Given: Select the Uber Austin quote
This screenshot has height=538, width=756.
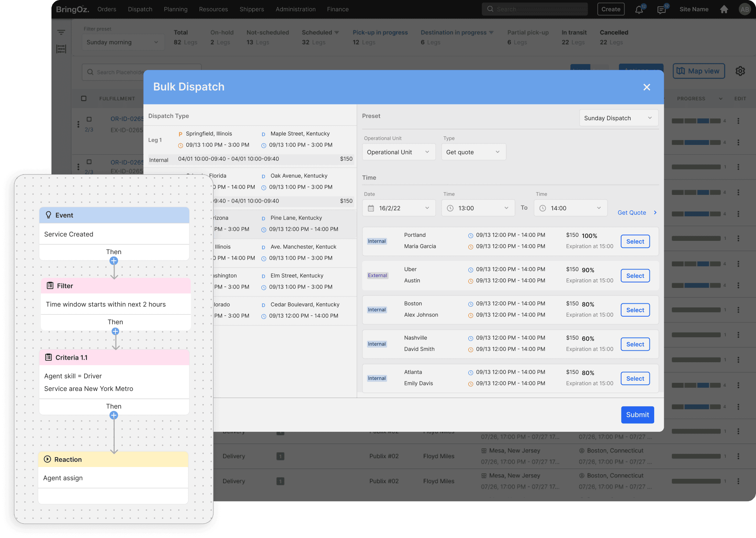Looking at the screenshot, I should (635, 276).
